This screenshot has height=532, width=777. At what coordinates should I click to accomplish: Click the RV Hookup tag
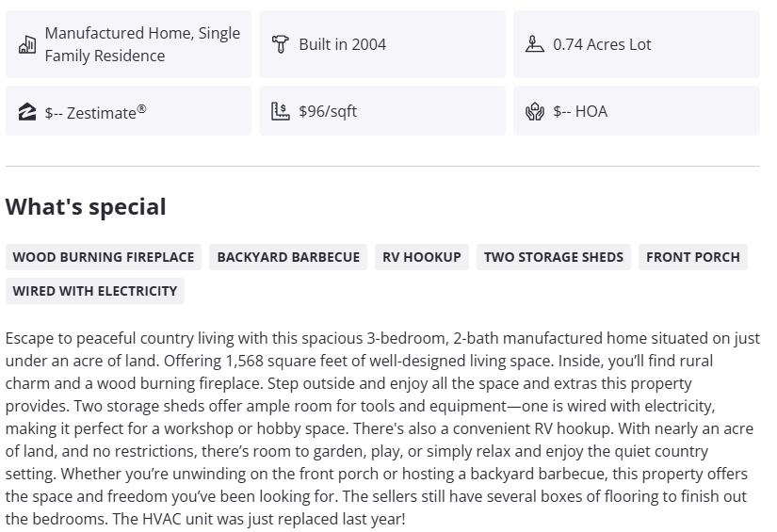[x=422, y=257]
